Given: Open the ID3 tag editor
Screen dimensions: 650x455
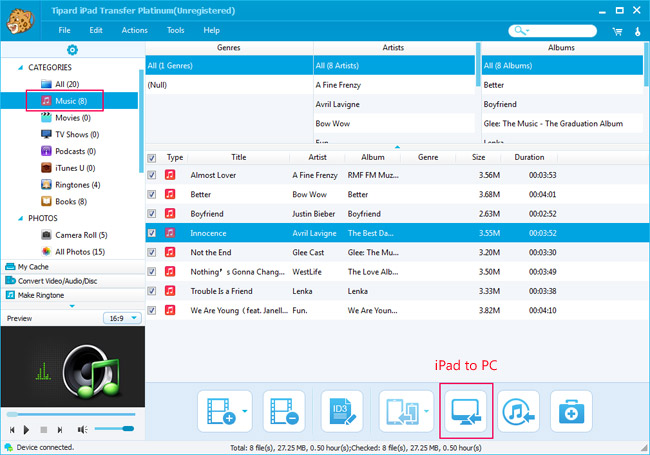Looking at the screenshot, I should click(x=342, y=411).
